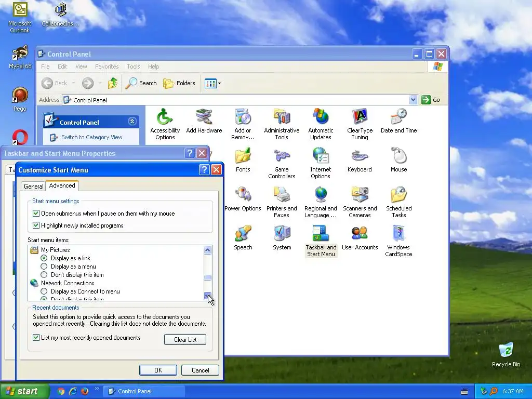Image resolution: width=532 pixels, height=399 pixels.
Task: Open the Favorites menu
Action: [x=107, y=66]
